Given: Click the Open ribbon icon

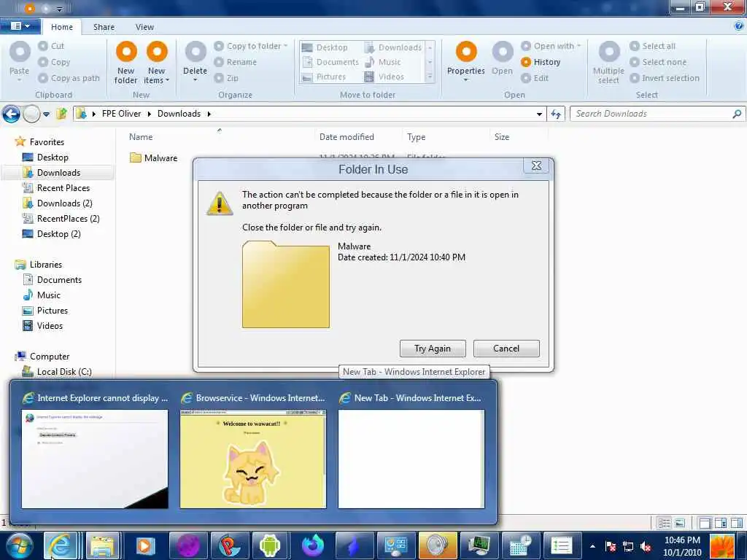Looking at the screenshot, I should pos(502,52).
